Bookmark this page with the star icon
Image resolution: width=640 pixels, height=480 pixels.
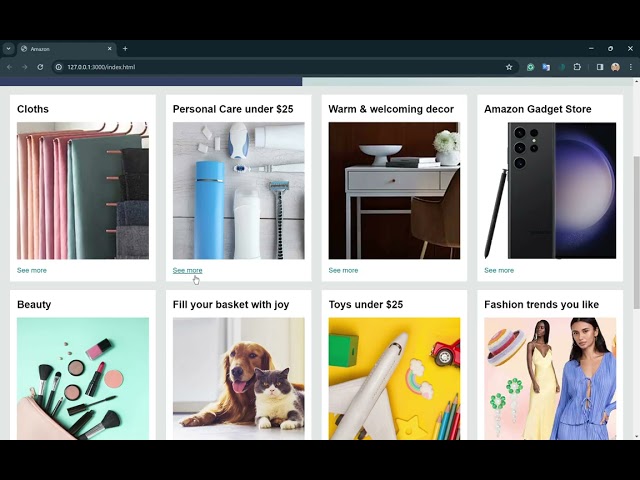[x=509, y=67]
